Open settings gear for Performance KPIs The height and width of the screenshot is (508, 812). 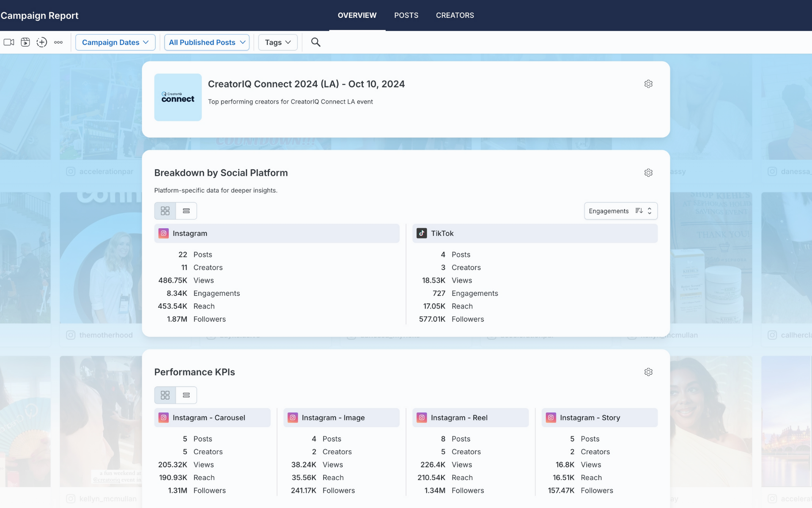tap(648, 372)
